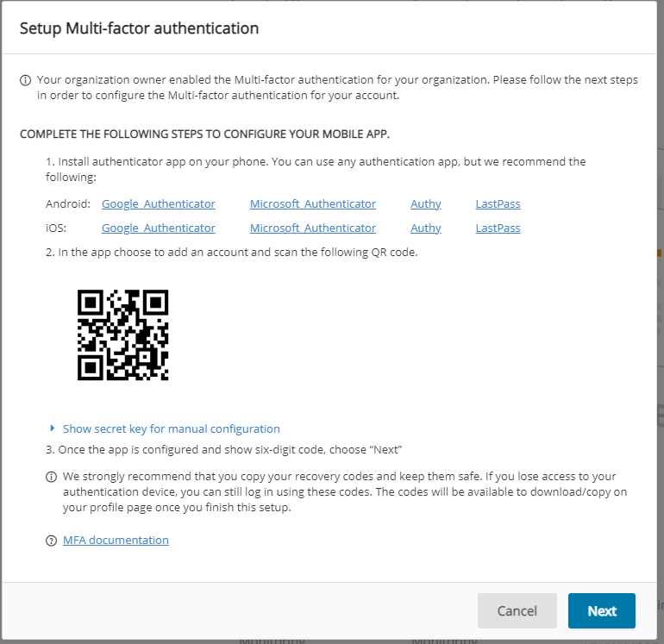
Task: Click the iOS row label
Action: 57,228
